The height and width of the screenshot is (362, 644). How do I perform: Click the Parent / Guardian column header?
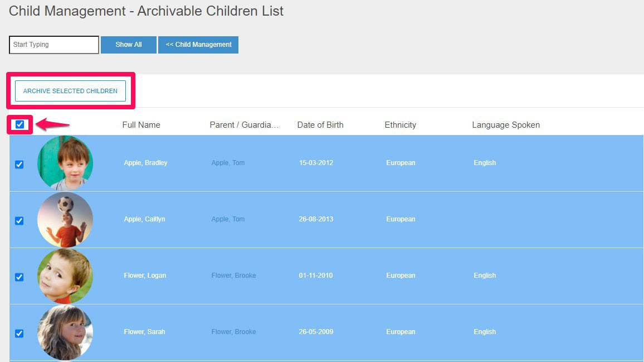click(x=244, y=125)
